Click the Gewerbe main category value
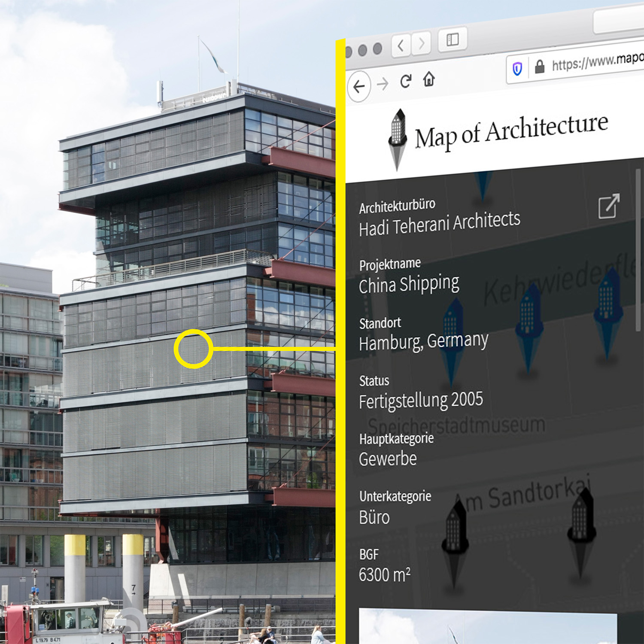The height and width of the screenshot is (644, 644). point(388,459)
